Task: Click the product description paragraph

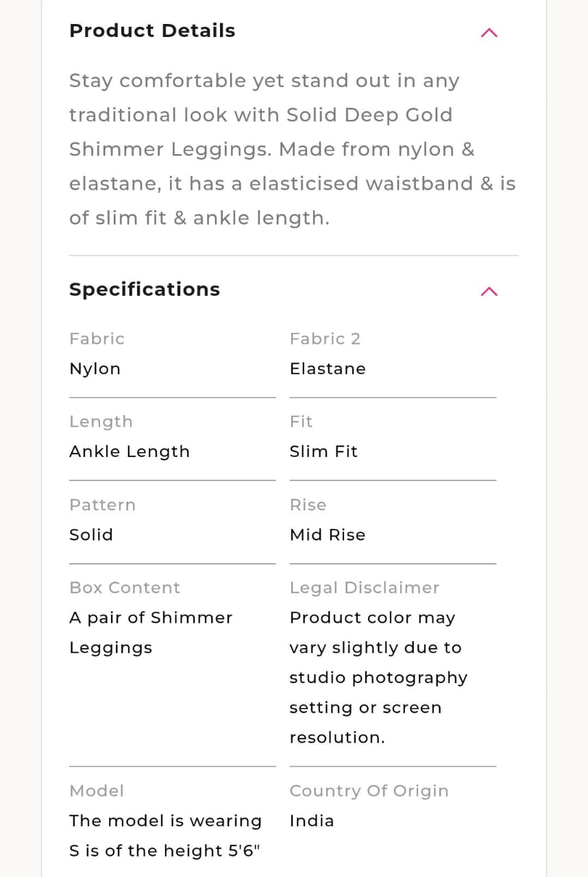Action: (292, 149)
